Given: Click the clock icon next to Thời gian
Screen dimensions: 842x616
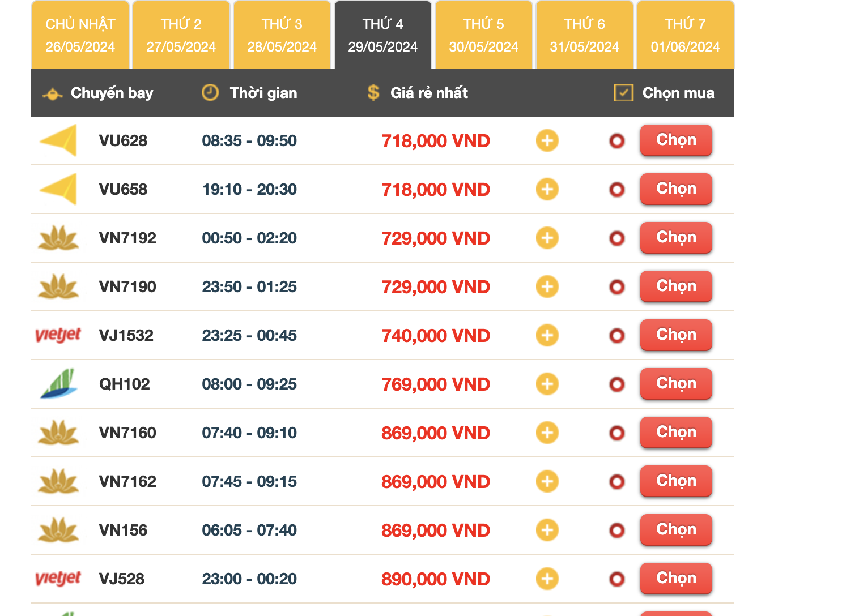Looking at the screenshot, I should click(210, 93).
